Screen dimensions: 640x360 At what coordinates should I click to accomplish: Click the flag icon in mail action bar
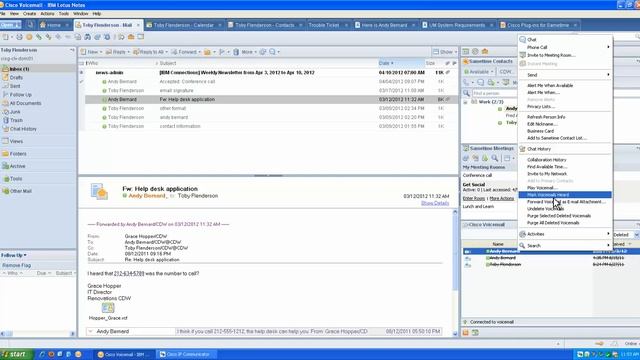pos(222,52)
